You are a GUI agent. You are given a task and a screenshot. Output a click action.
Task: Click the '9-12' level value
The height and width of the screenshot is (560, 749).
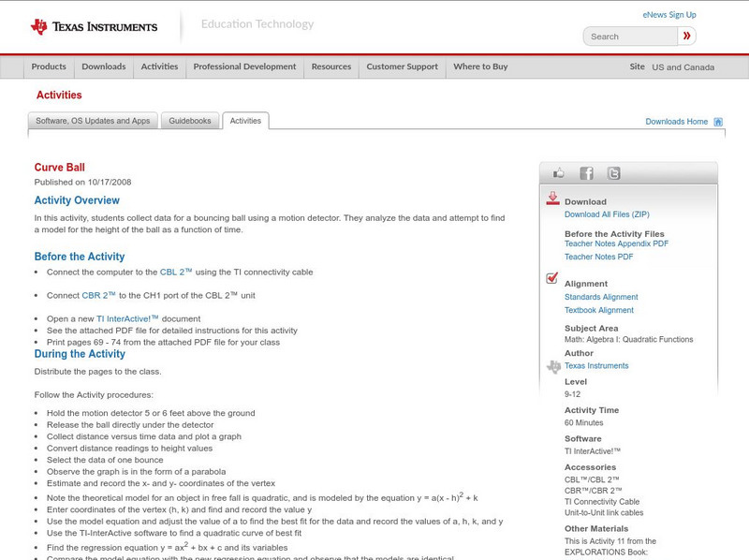click(572, 394)
